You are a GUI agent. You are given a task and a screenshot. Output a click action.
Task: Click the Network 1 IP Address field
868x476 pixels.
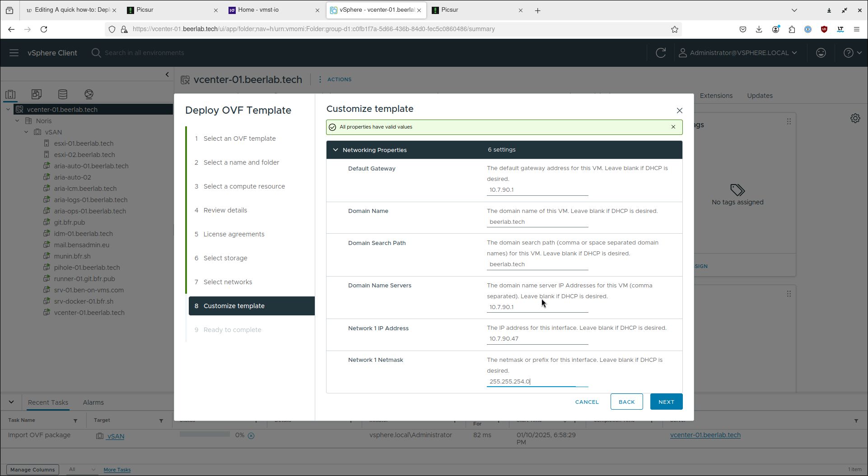(537, 339)
